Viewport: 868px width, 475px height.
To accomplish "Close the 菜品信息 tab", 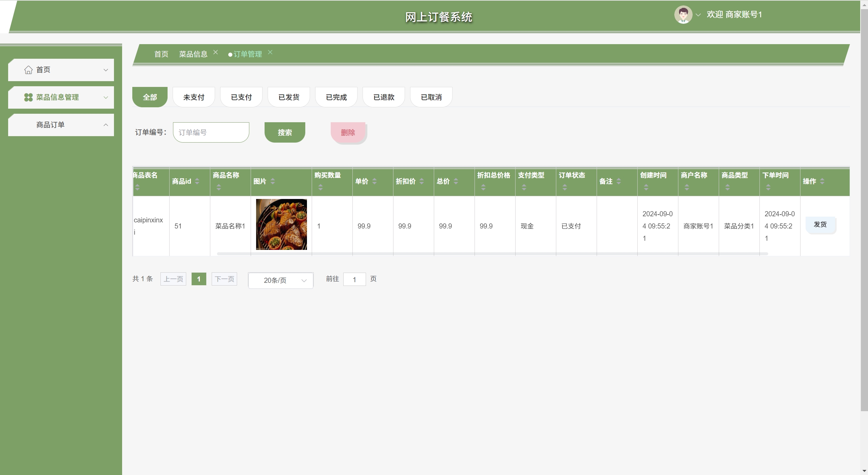I will pyautogui.click(x=215, y=52).
